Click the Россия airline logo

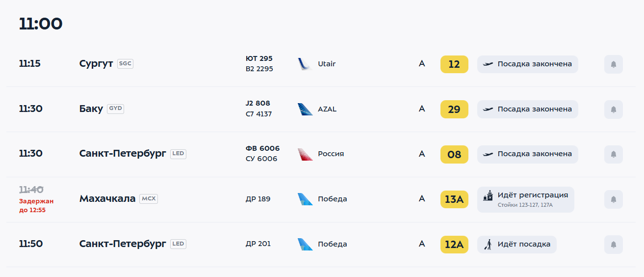coord(305,154)
